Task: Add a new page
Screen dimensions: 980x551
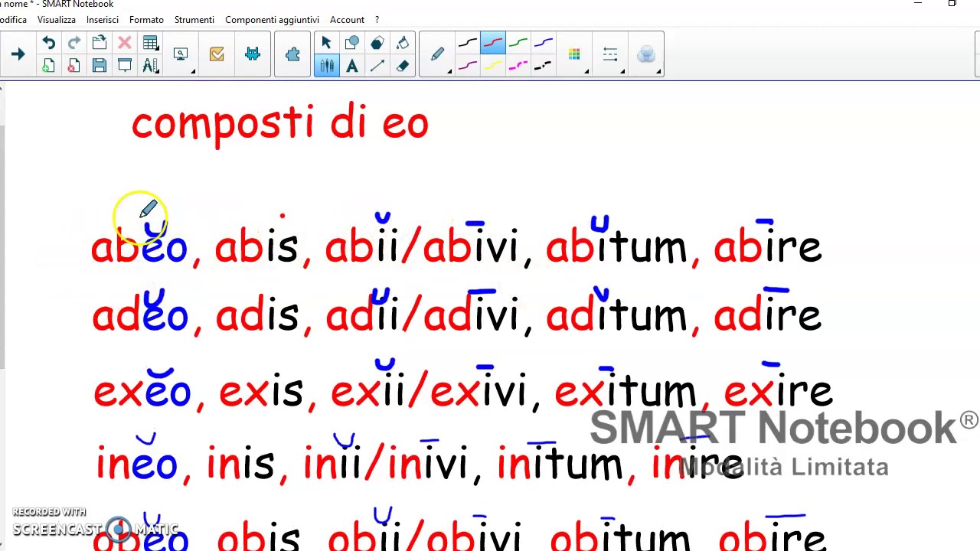Action: tap(48, 66)
